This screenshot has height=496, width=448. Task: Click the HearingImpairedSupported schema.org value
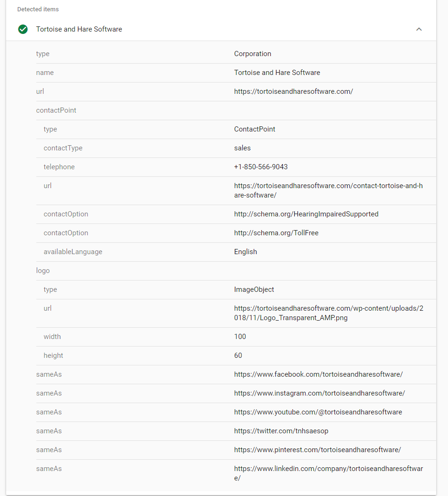306,214
